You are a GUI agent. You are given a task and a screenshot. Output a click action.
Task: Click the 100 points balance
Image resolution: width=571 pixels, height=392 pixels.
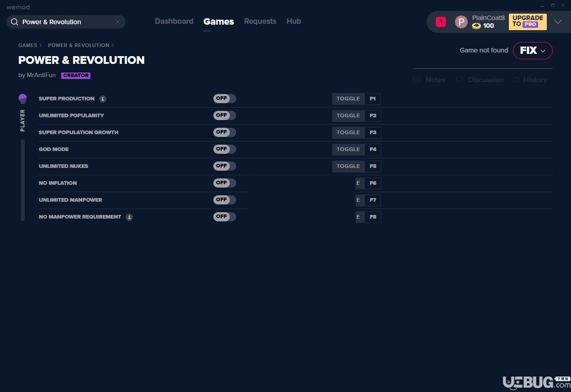click(488, 26)
